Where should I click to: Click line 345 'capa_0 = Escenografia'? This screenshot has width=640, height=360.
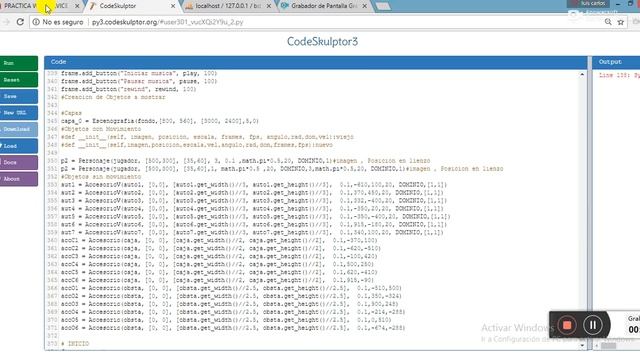[x=160, y=121]
